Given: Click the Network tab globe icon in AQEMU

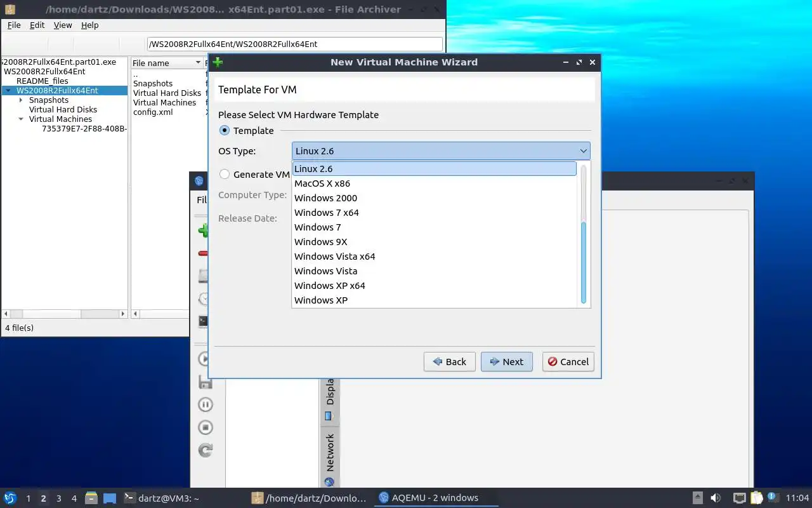Looking at the screenshot, I should 329,482.
